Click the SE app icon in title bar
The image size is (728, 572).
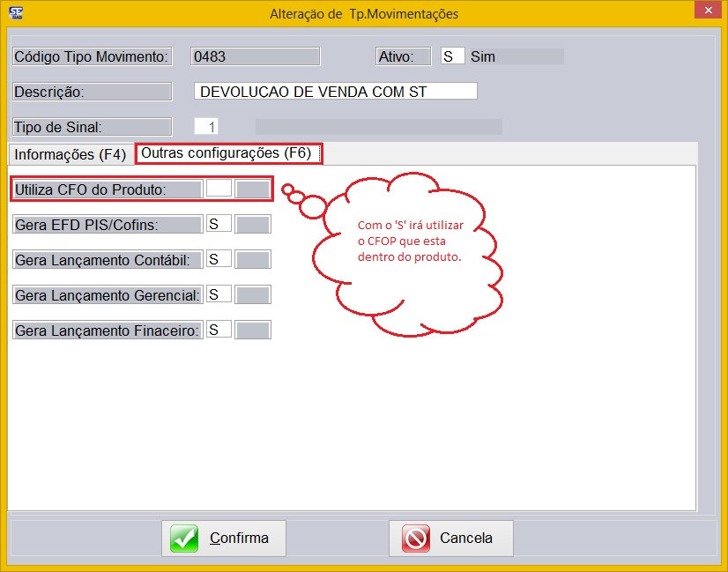[15, 13]
